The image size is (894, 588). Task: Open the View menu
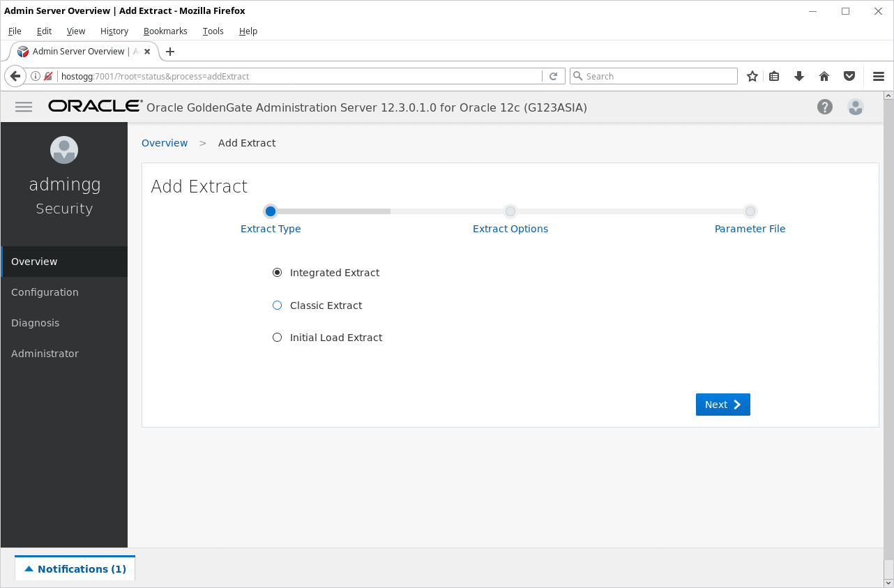coord(76,31)
